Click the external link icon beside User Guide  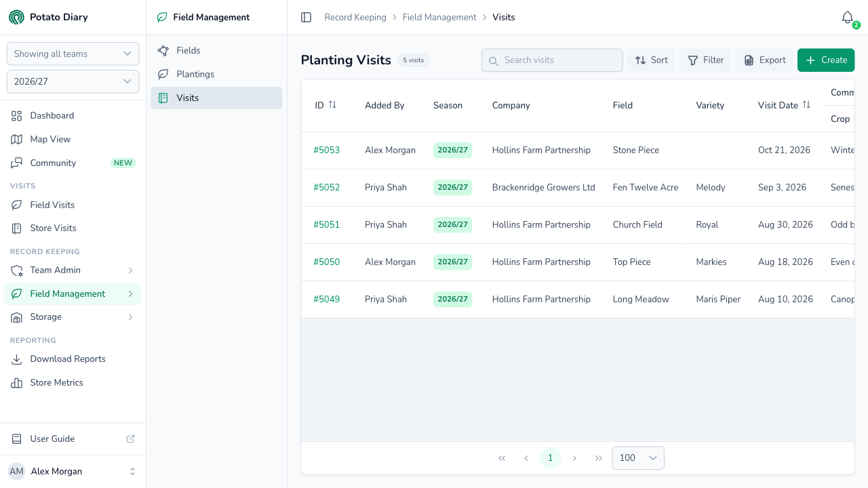click(131, 439)
